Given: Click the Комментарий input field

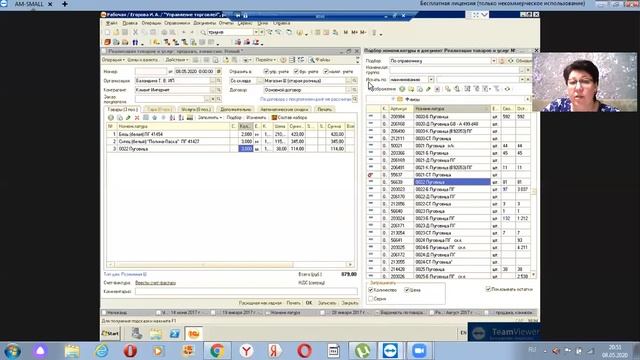Looking at the screenshot, I should click(246, 291).
